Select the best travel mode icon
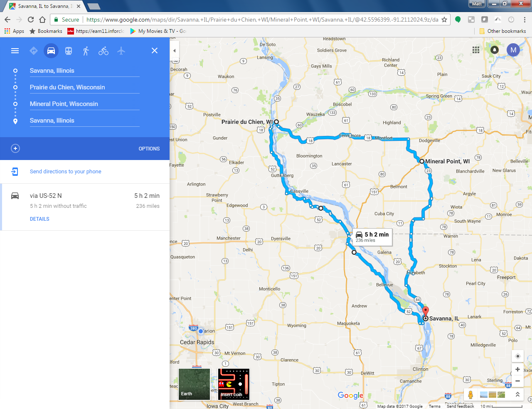 click(34, 51)
